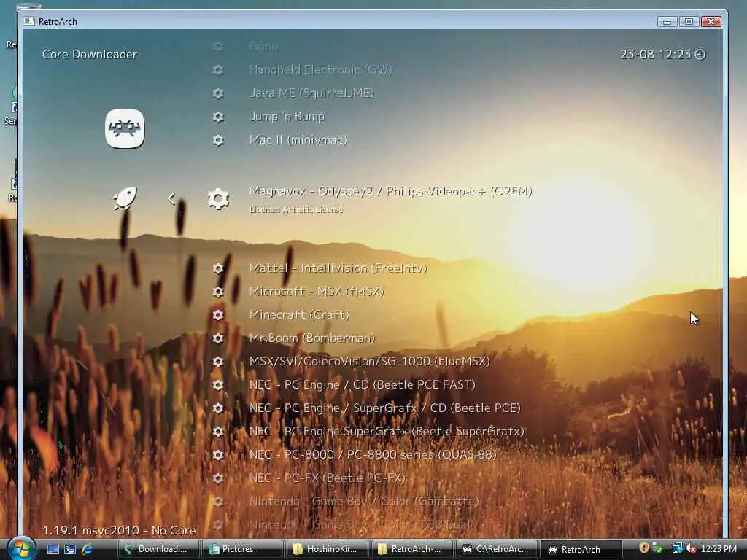Image resolution: width=747 pixels, height=560 pixels.
Task: Click the large gear beside Magnavox Odyssey2
Action: tap(218, 199)
